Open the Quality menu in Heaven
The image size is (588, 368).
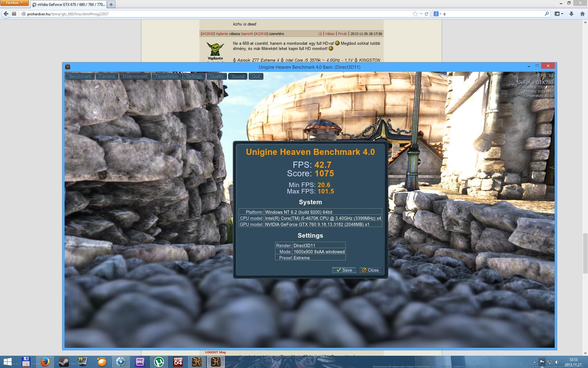pos(217,76)
